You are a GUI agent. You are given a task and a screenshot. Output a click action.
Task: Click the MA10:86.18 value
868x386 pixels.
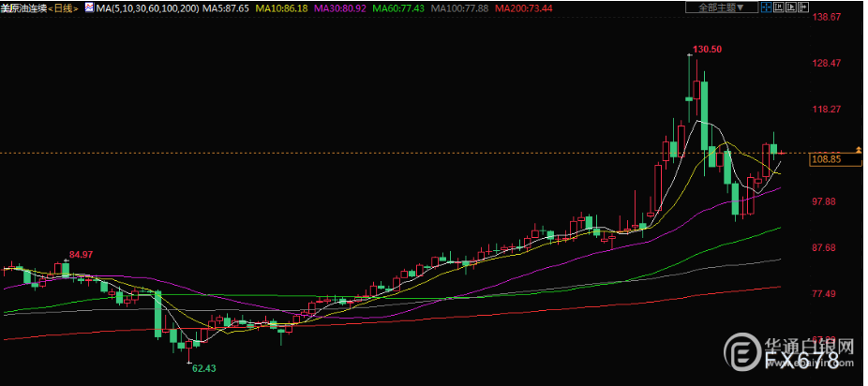(281, 8)
